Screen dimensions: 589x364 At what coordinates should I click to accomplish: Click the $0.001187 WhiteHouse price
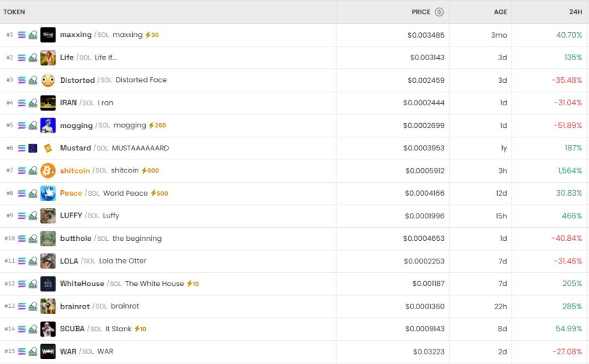(x=428, y=284)
